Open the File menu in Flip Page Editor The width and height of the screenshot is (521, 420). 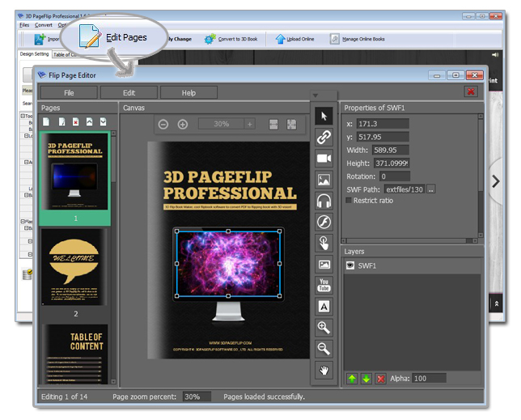pyautogui.click(x=69, y=93)
